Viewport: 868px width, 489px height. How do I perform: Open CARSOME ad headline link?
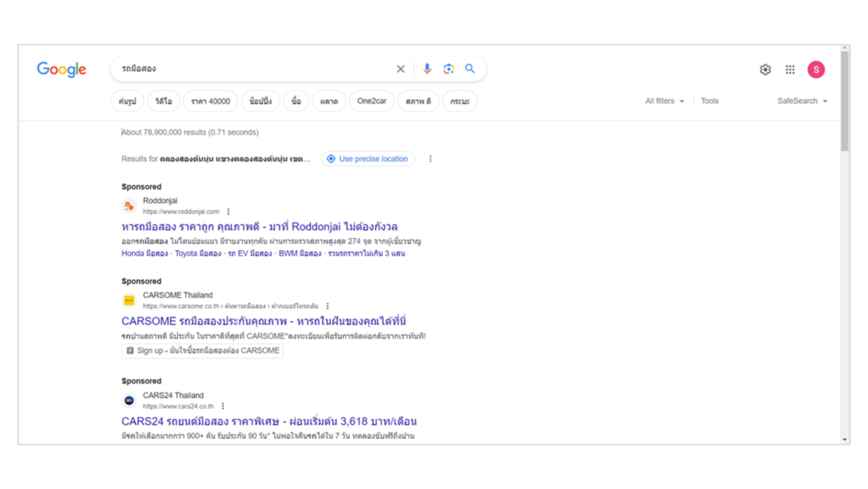click(264, 321)
